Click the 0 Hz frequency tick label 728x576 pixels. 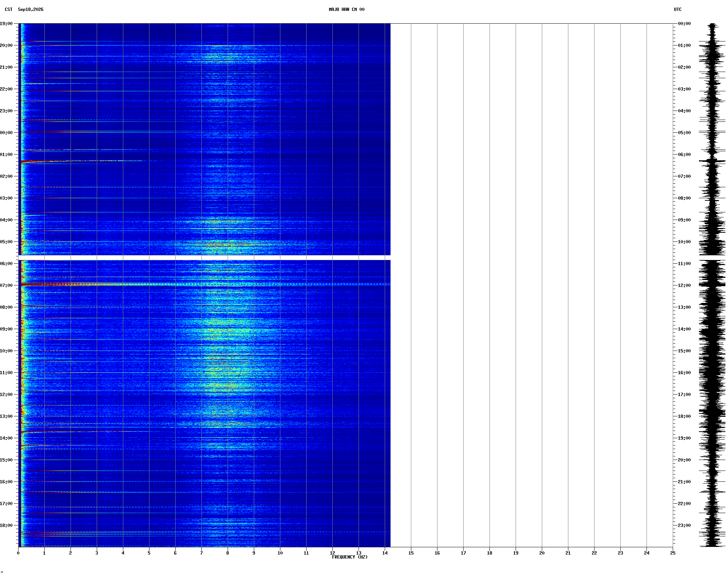pyautogui.click(x=18, y=553)
